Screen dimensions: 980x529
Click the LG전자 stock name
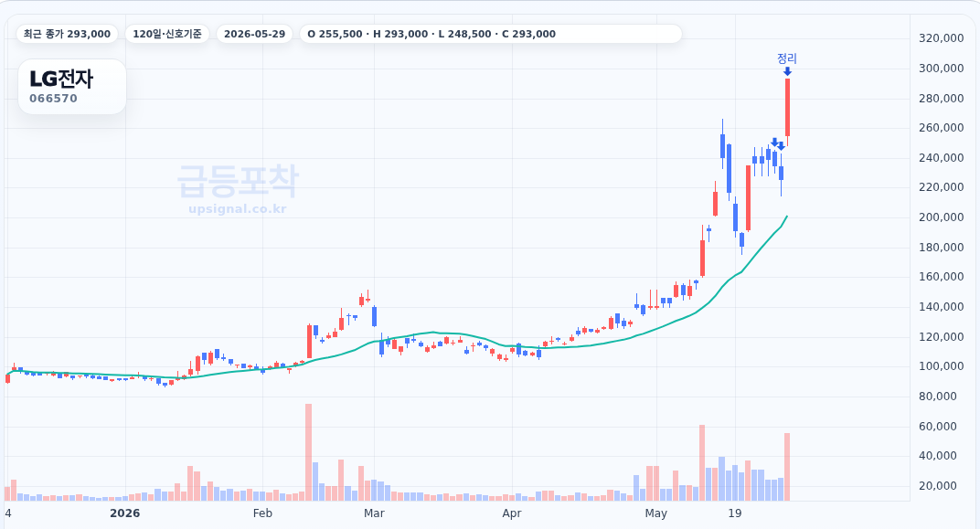61,79
